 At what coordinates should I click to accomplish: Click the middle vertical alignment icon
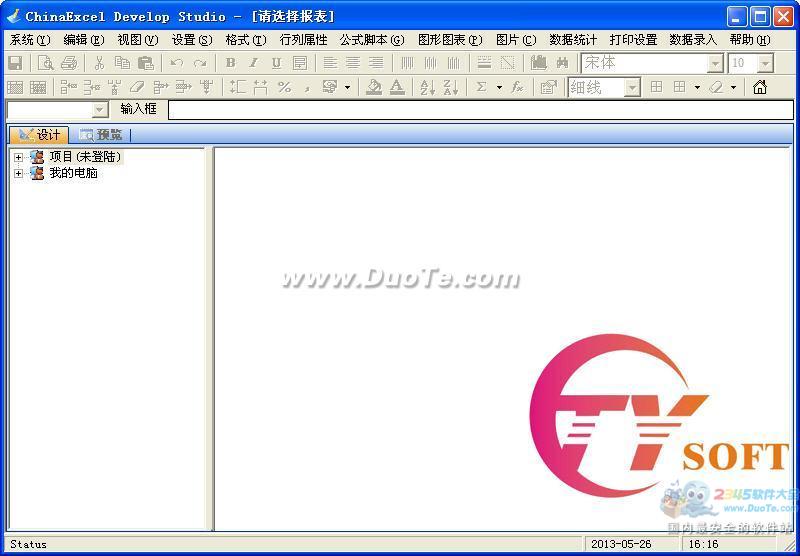[x=431, y=63]
